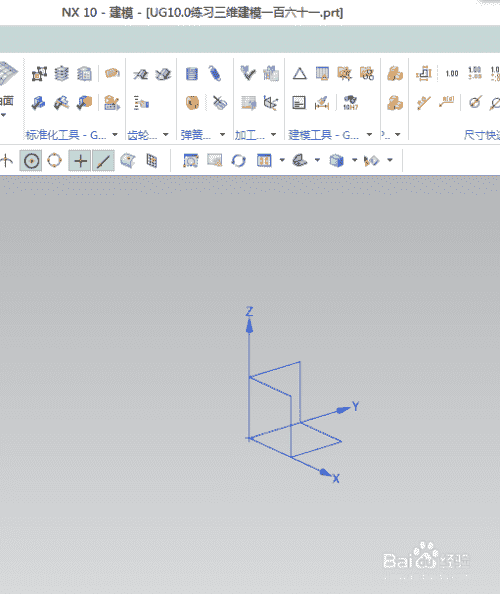Click the orange link-chain grid icon in 建模工具
Screen dimensions: 500x594
click(x=367, y=73)
